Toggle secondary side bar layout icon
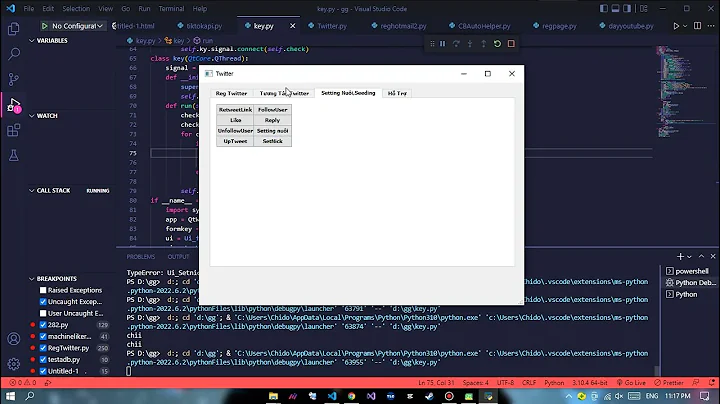 (x=627, y=9)
